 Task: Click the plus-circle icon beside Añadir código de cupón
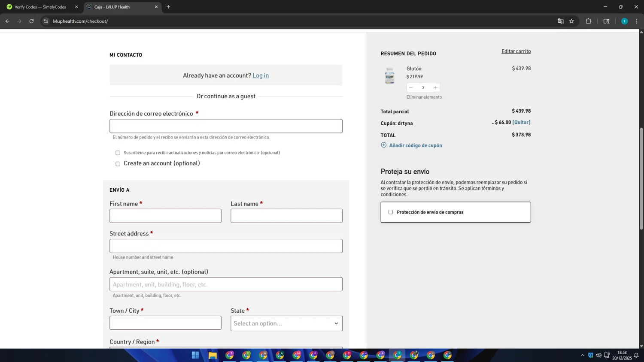tap(384, 145)
